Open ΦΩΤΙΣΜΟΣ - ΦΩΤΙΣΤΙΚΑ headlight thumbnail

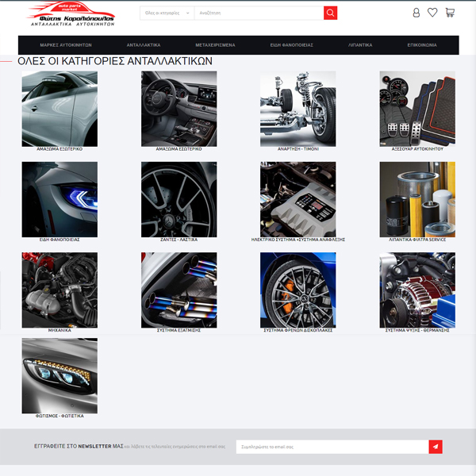[x=59, y=374]
